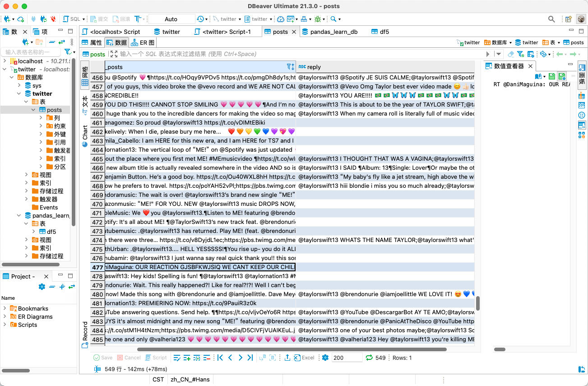Collapse the posts table tree node

click(x=34, y=110)
